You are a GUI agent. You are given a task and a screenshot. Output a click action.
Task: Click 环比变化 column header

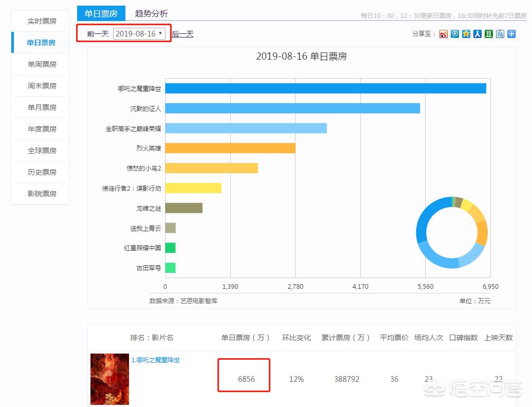coord(297,338)
